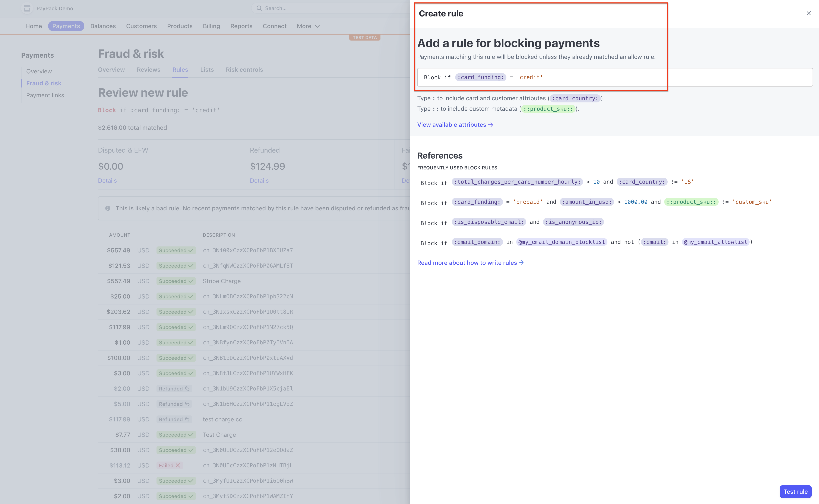The width and height of the screenshot is (819, 504).
Task: Open payment ch_3Ni00xCzzXCPoFbP1BXIUZa7
Action: coord(248,250)
